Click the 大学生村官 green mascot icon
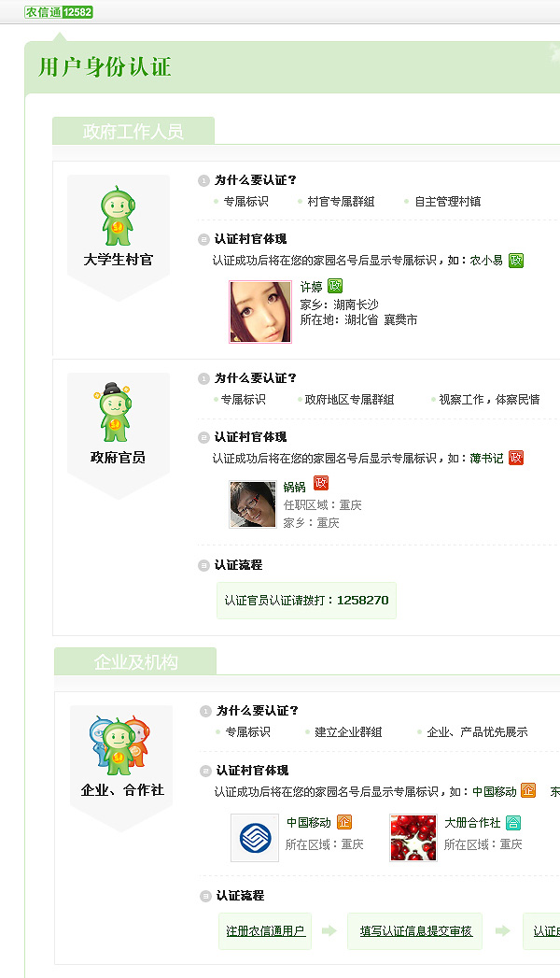Viewport: 560px width, 978px height. pos(118,216)
